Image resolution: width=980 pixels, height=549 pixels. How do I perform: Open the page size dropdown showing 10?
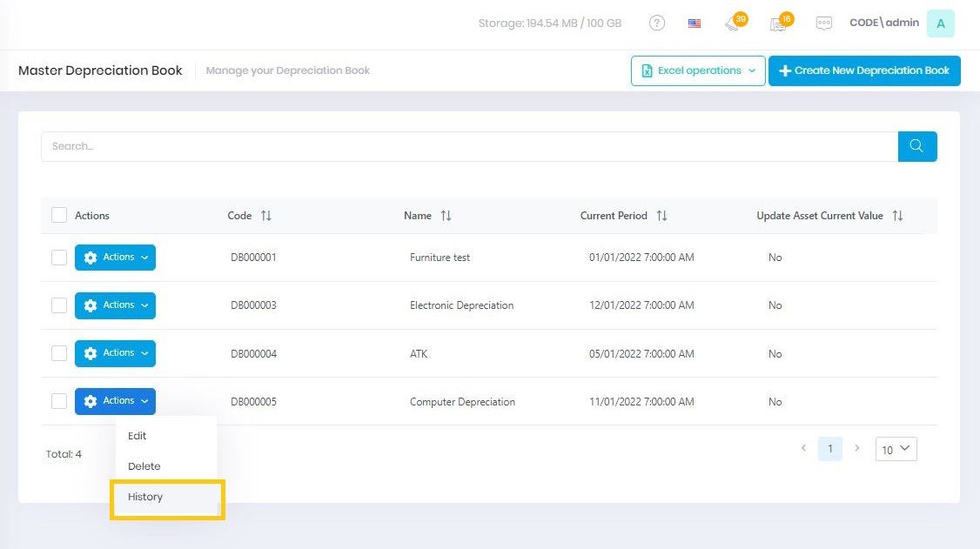point(896,449)
